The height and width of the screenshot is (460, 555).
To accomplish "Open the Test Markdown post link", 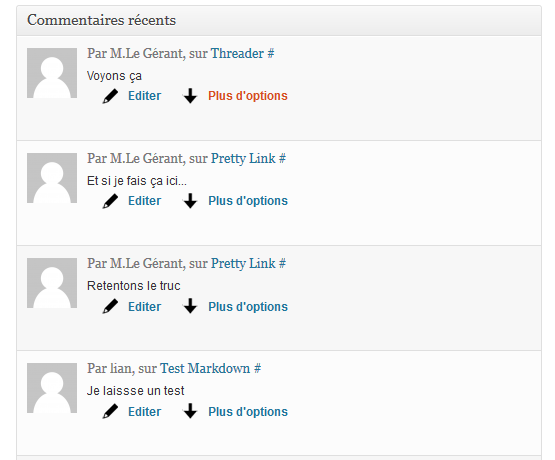I will click(205, 368).
